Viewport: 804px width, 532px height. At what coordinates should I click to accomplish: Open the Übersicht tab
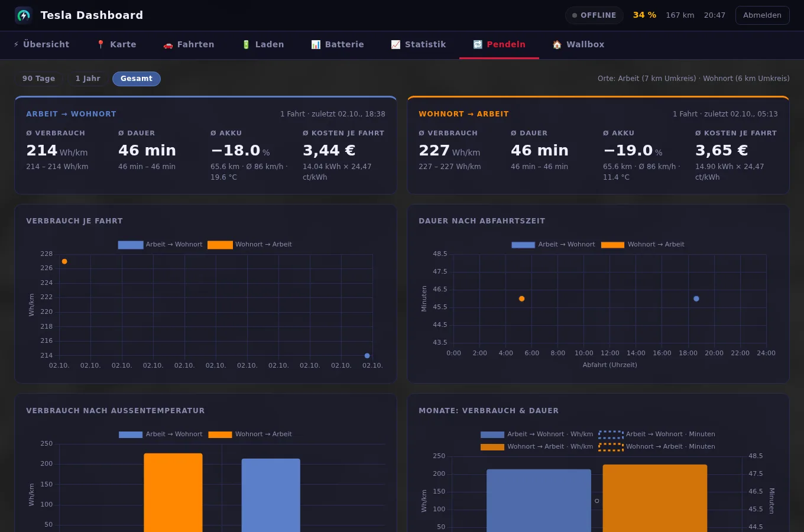point(41,44)
